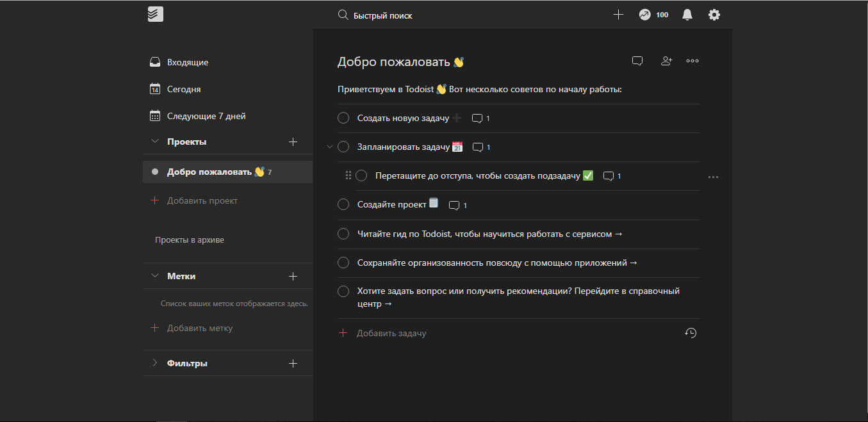Collapse subtasks of "Запланировать задачу"
Screen dimensions: 868x422
click(x=330, y=147)
